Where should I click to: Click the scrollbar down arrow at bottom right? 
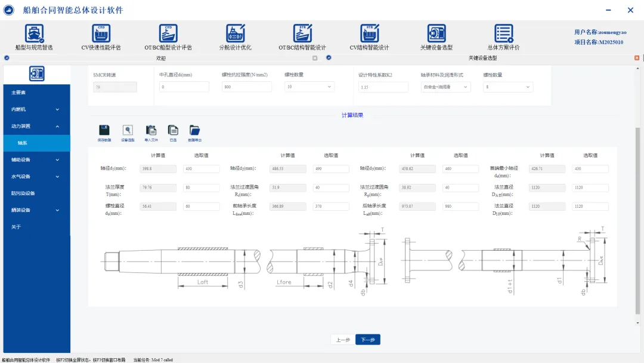[637, 323]
